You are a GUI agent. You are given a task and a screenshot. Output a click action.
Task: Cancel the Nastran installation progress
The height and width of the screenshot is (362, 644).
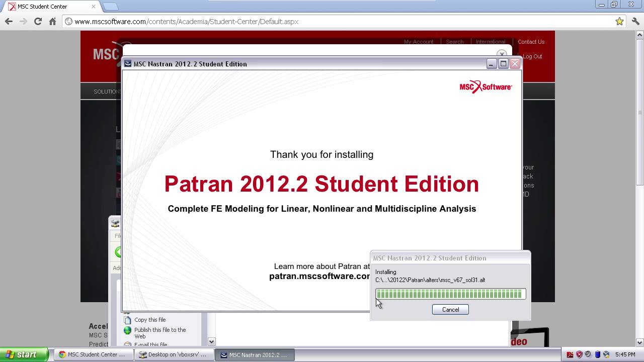point(450,310)
